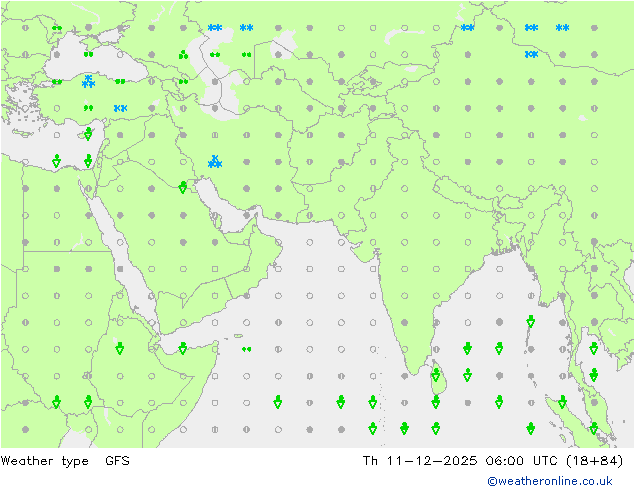Image resolution: width=634 pixels, height=490 pixels.
Task: Select the shower symbol over northern Sumatra
Action: [x=562, y=402]
